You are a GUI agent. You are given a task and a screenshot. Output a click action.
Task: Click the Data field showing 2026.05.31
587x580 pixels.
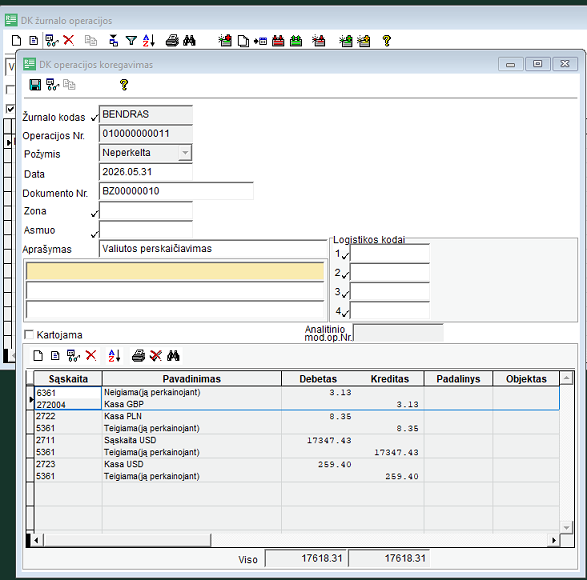146,172
